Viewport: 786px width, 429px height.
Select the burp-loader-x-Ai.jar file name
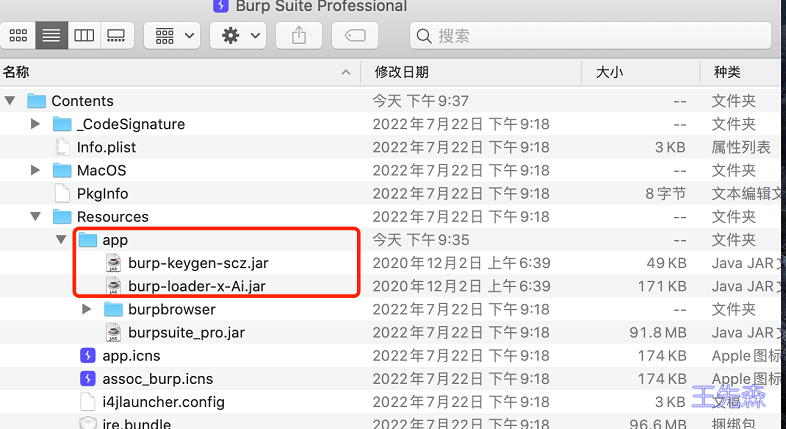coord(197,286)
